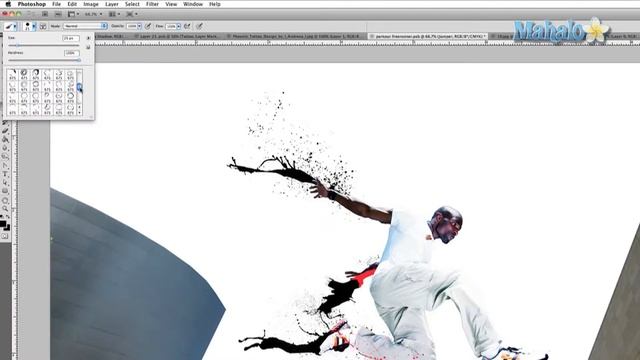The width and height of the screenshot is (640, 360).
Task: Choose third brush in top row of grid
Action: pyautogui.click(x=36, y=74)
